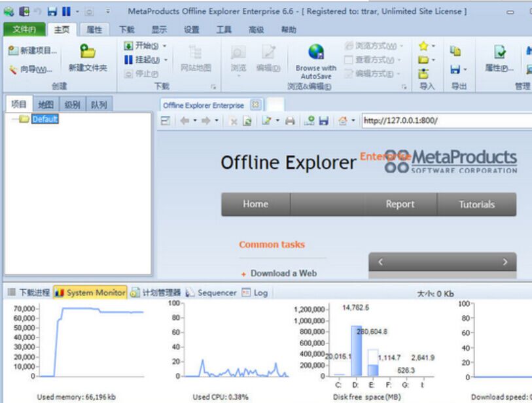Open the 下载进程 bottom tab
The height and width of the screenshot is (403, 532).
(29, 292)
